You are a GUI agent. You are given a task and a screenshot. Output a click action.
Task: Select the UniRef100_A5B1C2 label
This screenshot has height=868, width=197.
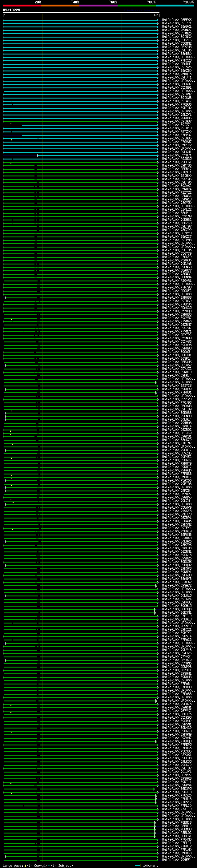176,145
